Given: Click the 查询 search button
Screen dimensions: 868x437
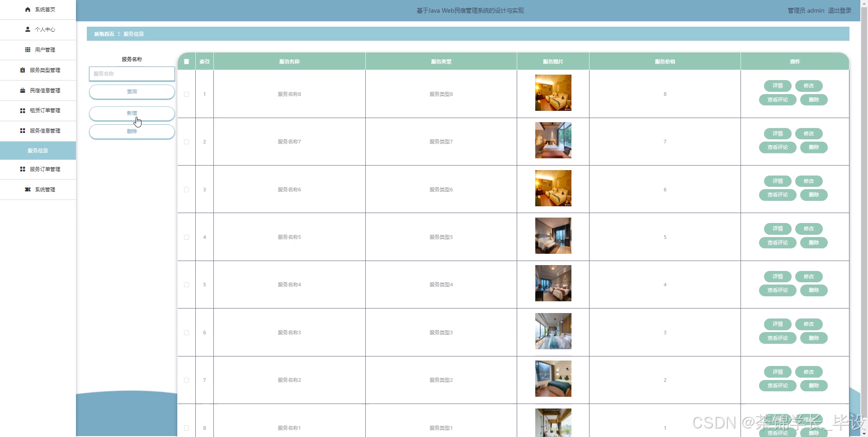Looking at the screenshot, I should [132, 91].
